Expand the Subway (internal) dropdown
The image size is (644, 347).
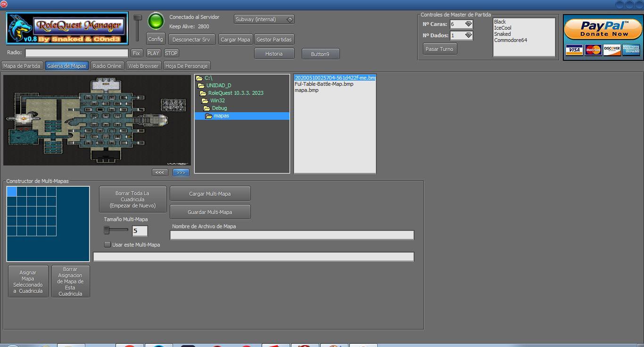point(290,19)
